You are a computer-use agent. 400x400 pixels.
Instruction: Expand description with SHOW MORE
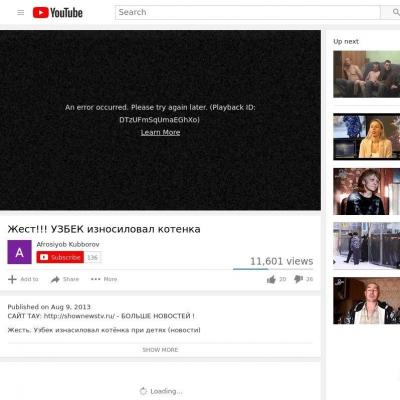click(160, 350)
